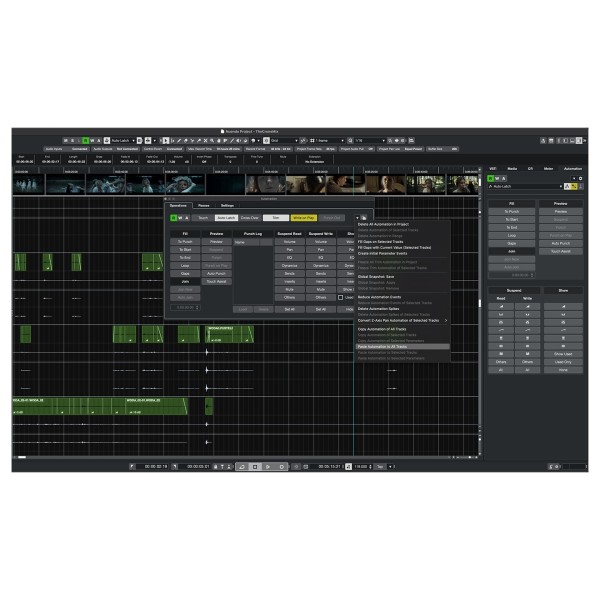Open Auto-Latch dropdown in right Automation panel
This screenshot has width=600, height=600.
525,186
